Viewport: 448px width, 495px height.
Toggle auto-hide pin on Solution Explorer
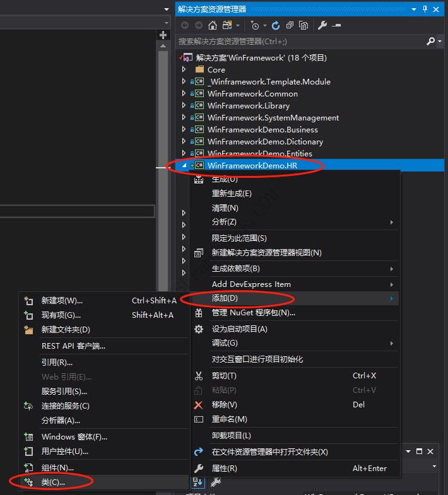[425, 9]
